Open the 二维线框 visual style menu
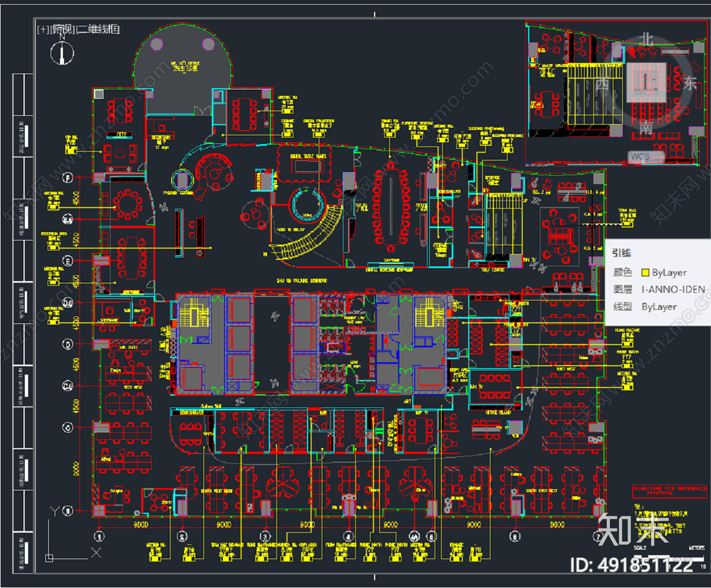Screen dimensions: 711x588 [x=98, y=29]
